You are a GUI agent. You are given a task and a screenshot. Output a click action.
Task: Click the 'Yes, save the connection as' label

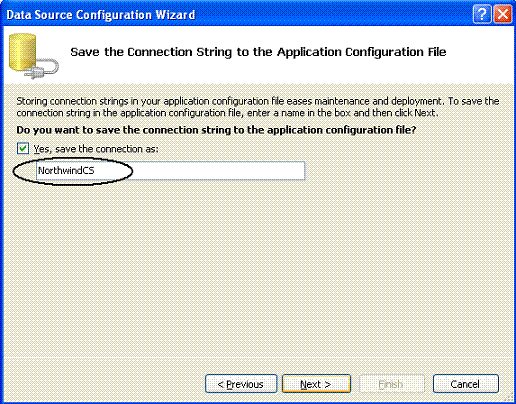coord(96,149)
